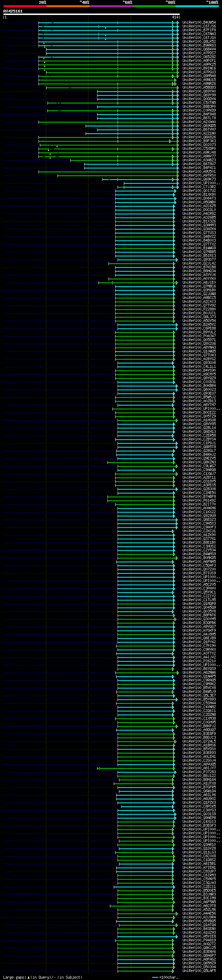Select label UniRef100_Q3AR10
Image resolution: width=222 pixels, height=980 pixels.
tap(199, 844)
